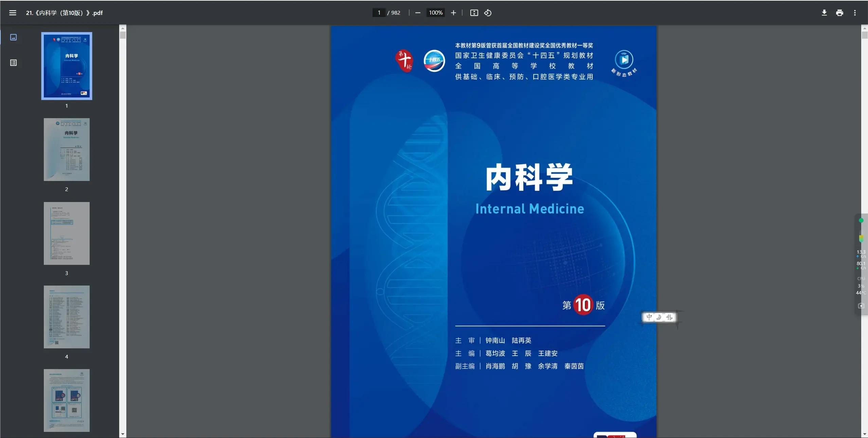Toggle fit-to-page view mode
The width and height of the screenshot is (868, 438).
point(474,13)
